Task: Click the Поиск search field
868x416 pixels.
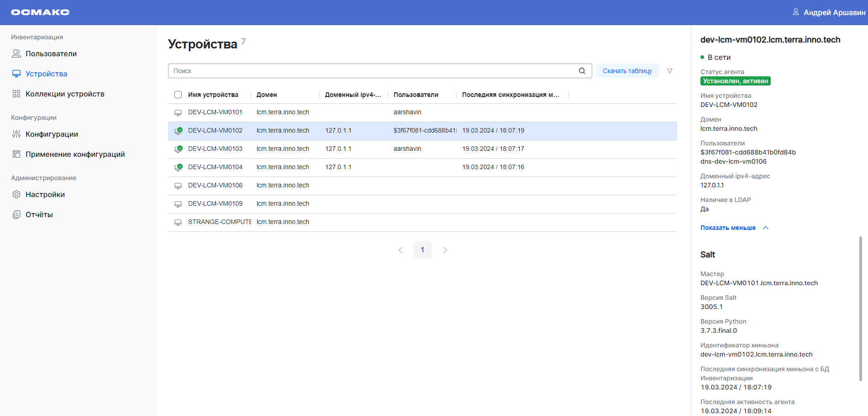Action: point(372,71)
